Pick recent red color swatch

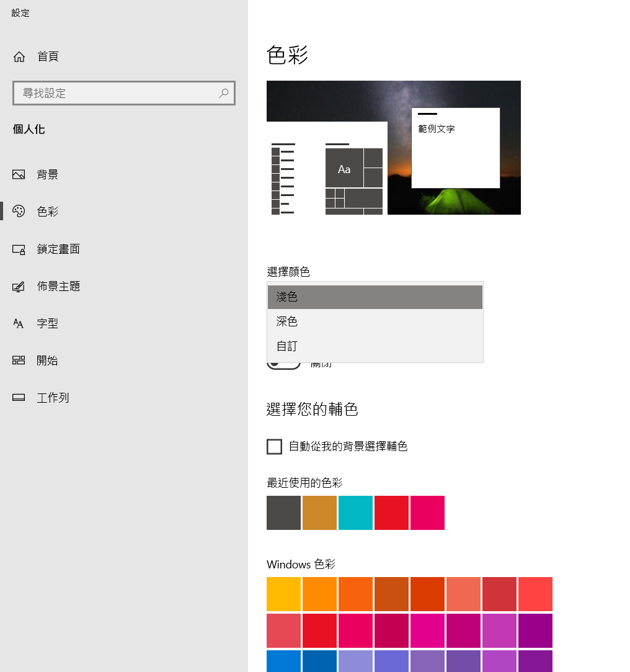click(391, 513)
